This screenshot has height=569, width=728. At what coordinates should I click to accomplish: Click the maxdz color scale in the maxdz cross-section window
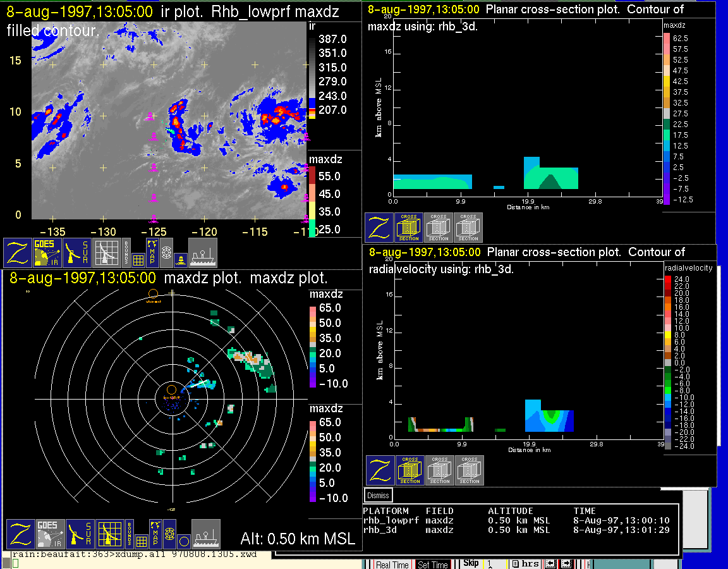click(667, 119)
